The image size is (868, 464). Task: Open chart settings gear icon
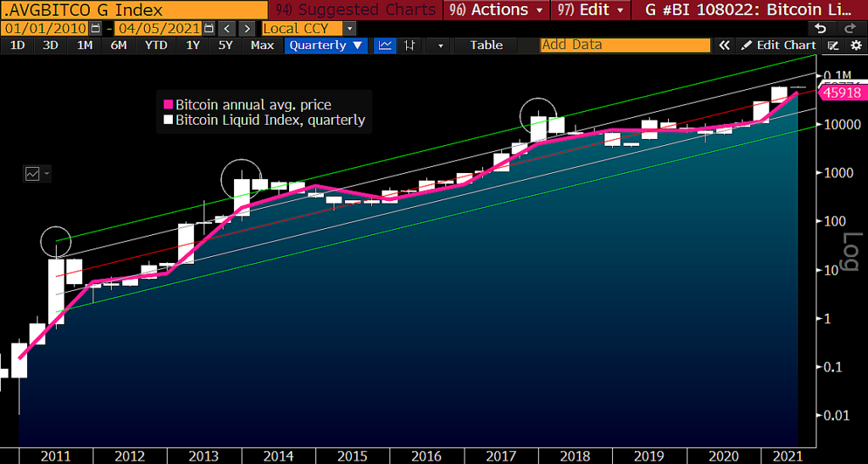coord(856,46)
